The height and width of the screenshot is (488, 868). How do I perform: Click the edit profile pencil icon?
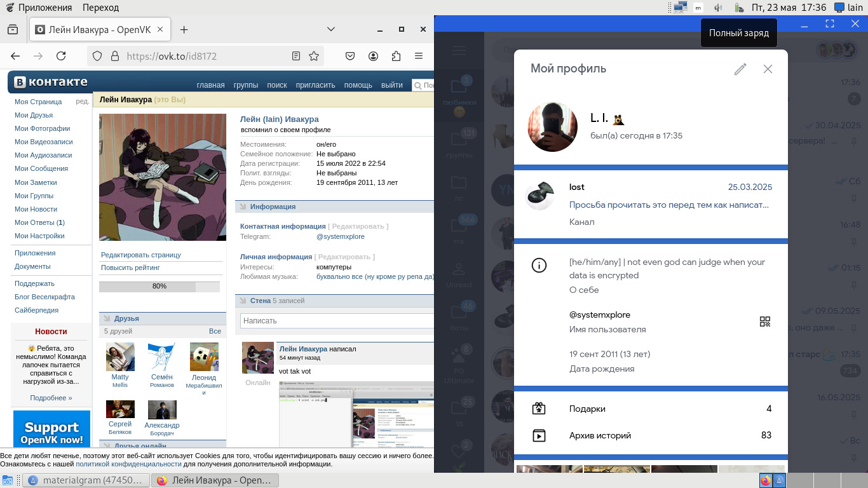point(740,69)
